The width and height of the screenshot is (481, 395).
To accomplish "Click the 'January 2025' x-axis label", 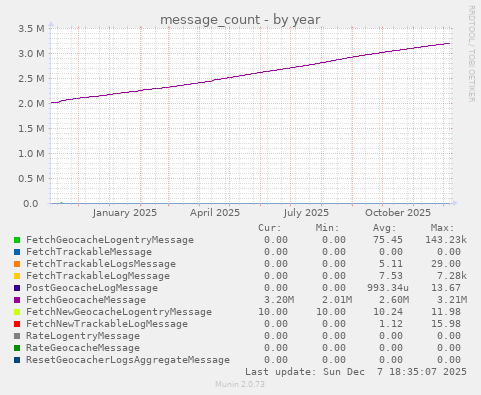I will (125, 213).
